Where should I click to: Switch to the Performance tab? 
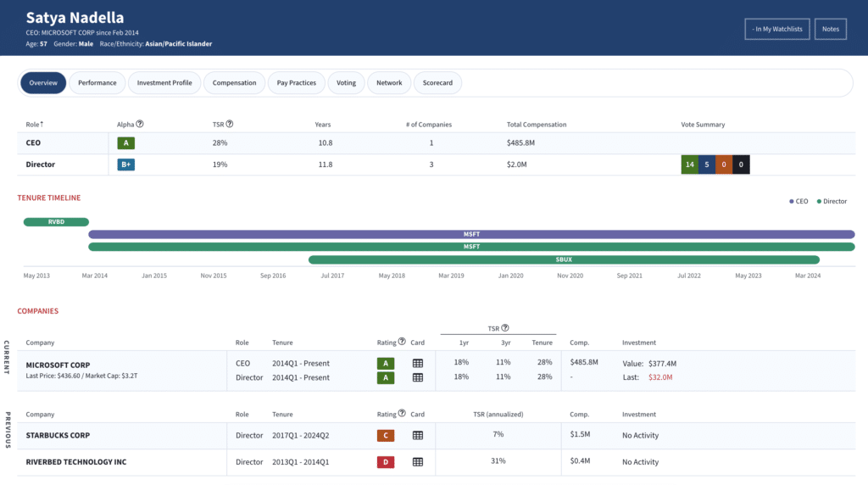97,83
